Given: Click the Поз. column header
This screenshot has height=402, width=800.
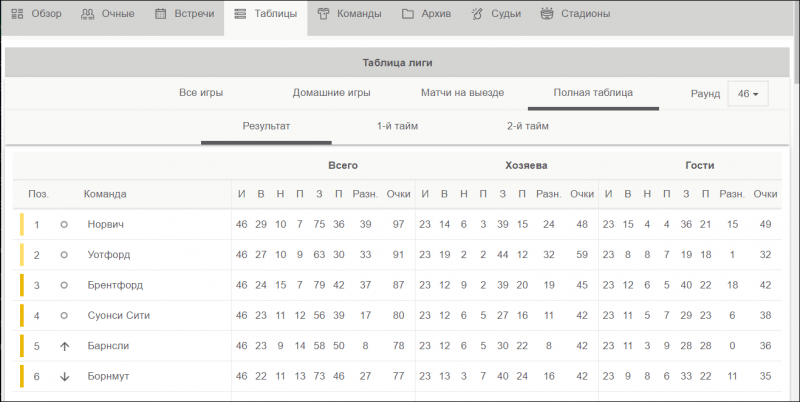Looking at the screenshot, I should pyautogui.click(x=38, y=194).
